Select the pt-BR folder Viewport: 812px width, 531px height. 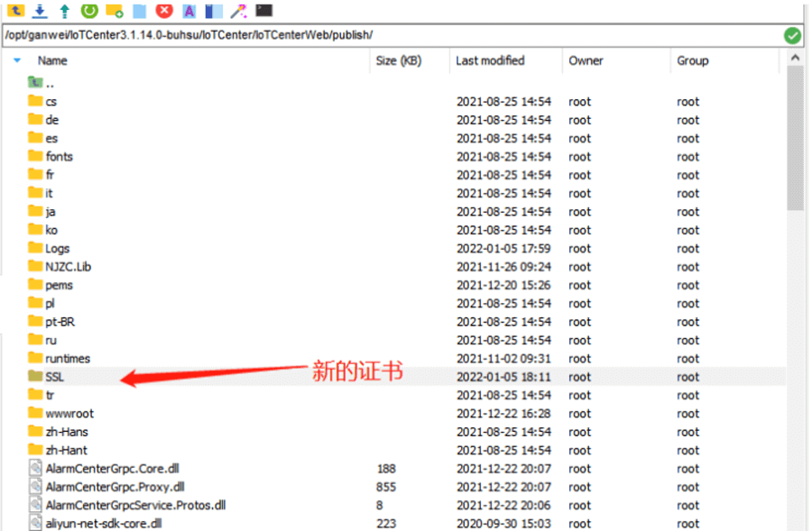click(x=60, y=322)
